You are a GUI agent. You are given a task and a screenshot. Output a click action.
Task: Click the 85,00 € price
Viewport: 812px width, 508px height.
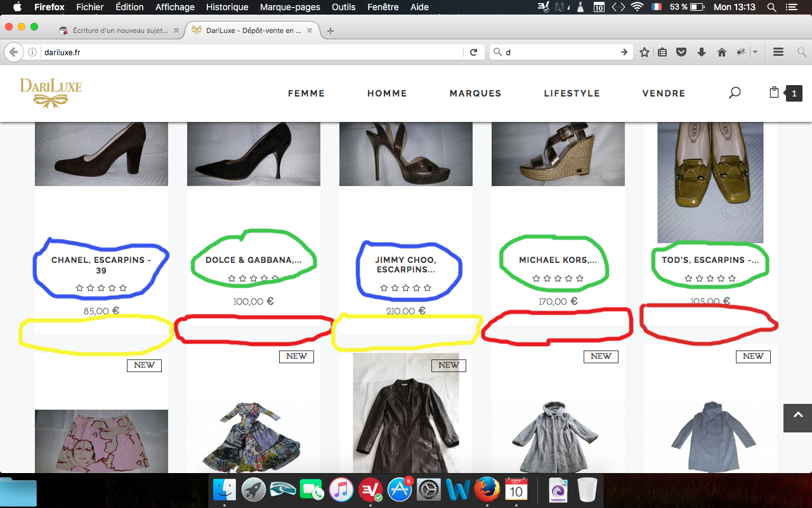101,311
